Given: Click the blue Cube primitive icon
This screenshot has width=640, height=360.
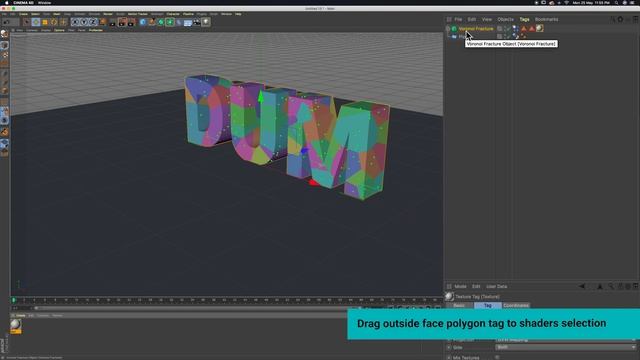Looking at the screenshot, I should (x=142, y=22).
